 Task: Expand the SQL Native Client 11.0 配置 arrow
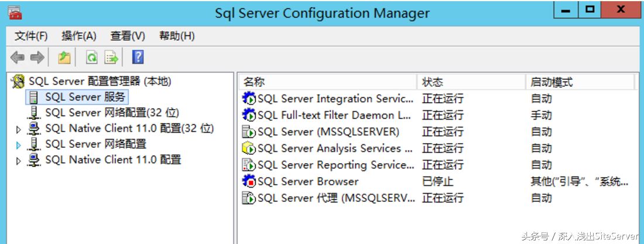pos(18,161)
